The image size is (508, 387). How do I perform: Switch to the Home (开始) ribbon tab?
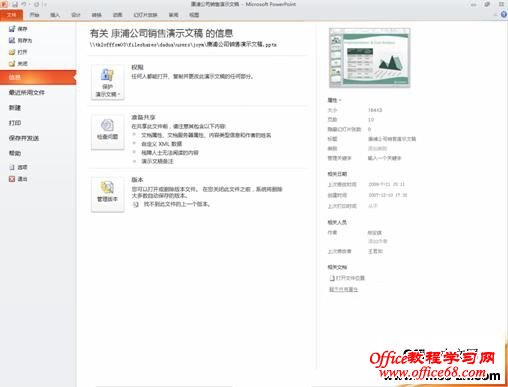point(35,15)
